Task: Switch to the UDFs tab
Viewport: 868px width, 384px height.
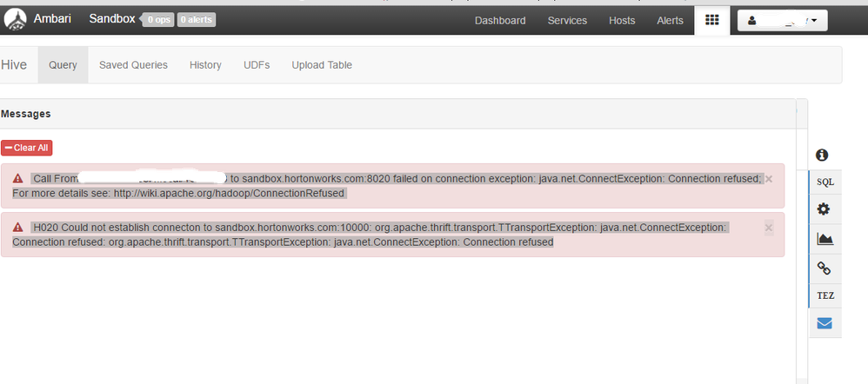Action: pyautogui.click(x=257, y=65)
